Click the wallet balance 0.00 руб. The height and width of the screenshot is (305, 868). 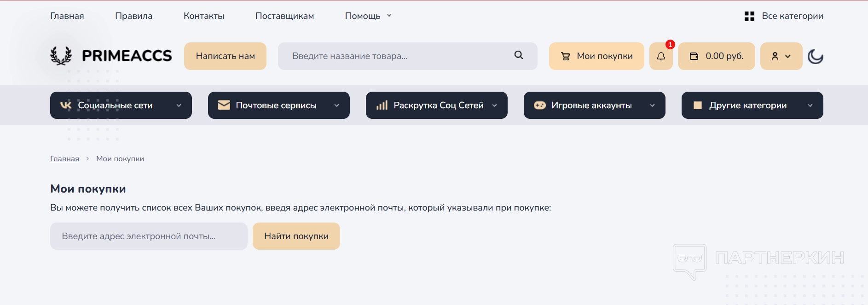tap(716, 56)
